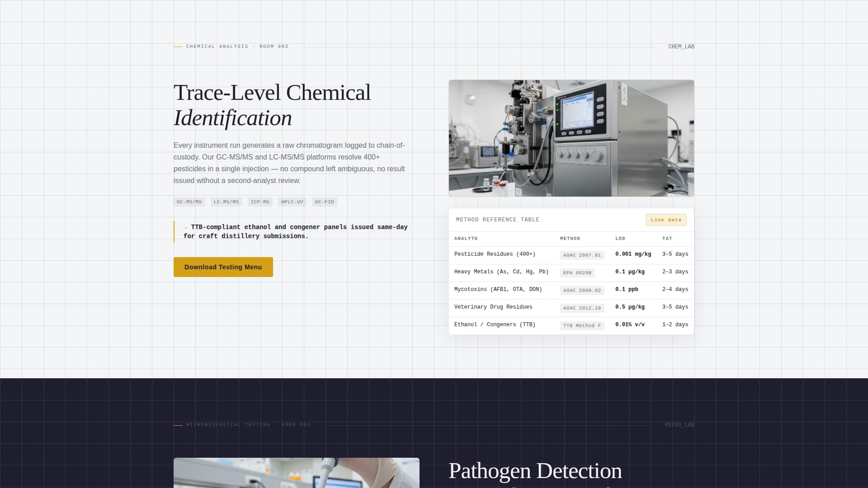Click the chromatography instrument photo
The height and width of the screenshot is (488, 868).
(571, 138)
